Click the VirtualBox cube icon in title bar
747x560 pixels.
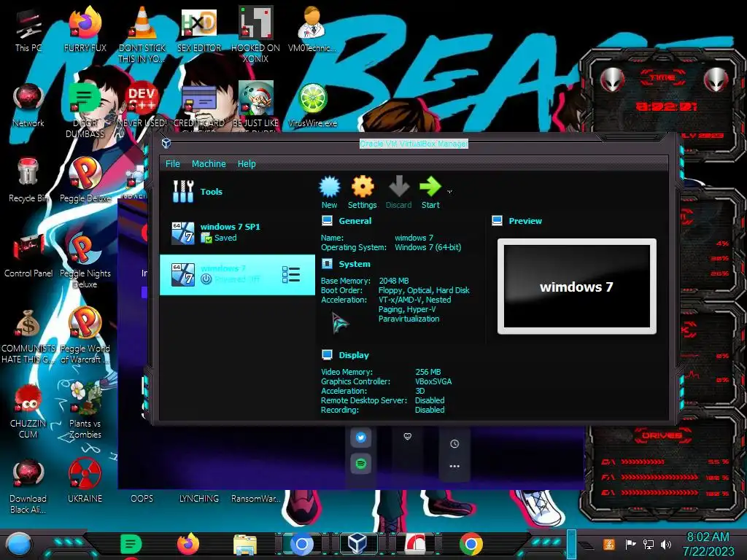(x=166, y=143)
